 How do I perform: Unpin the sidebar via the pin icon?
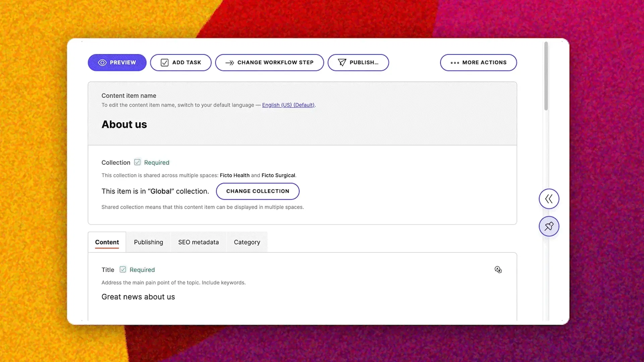pyautogui.click(x=549, y=226)
